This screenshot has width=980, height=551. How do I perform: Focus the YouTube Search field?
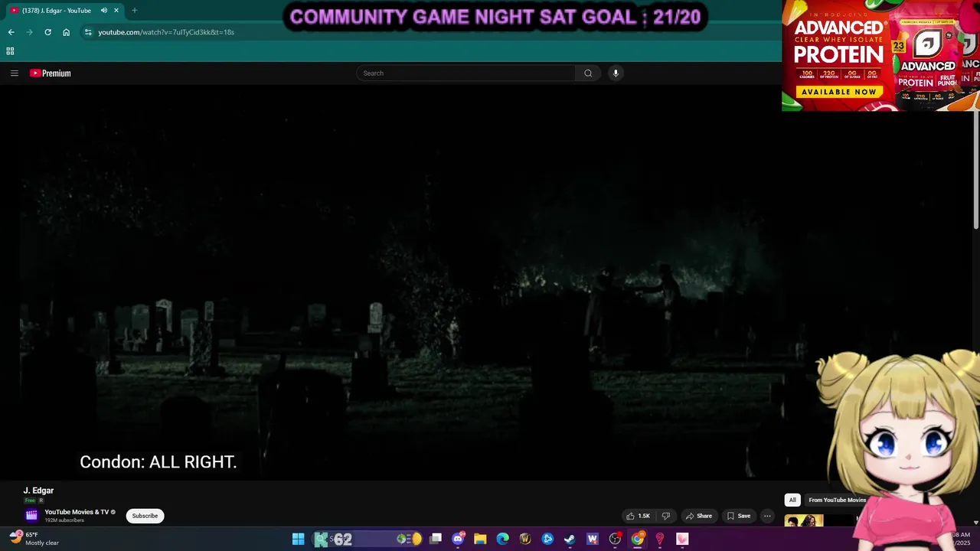tap(465, 73)
